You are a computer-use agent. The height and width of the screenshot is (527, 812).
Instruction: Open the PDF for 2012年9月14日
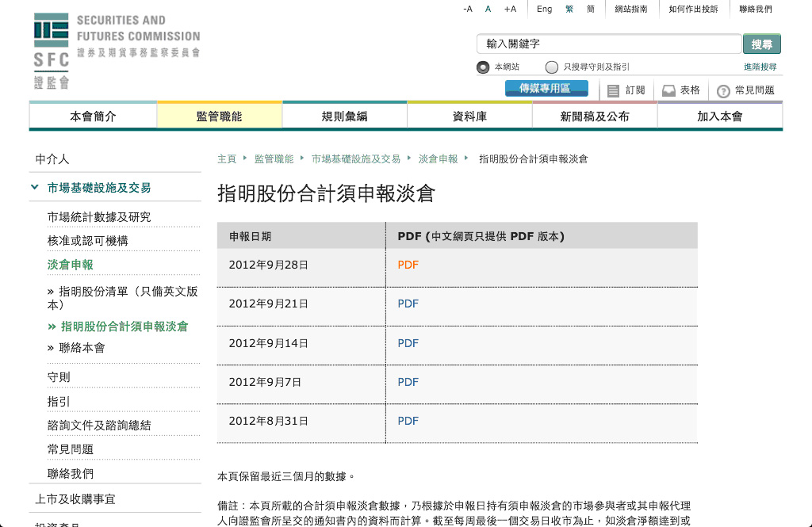[x=408, y=343]
